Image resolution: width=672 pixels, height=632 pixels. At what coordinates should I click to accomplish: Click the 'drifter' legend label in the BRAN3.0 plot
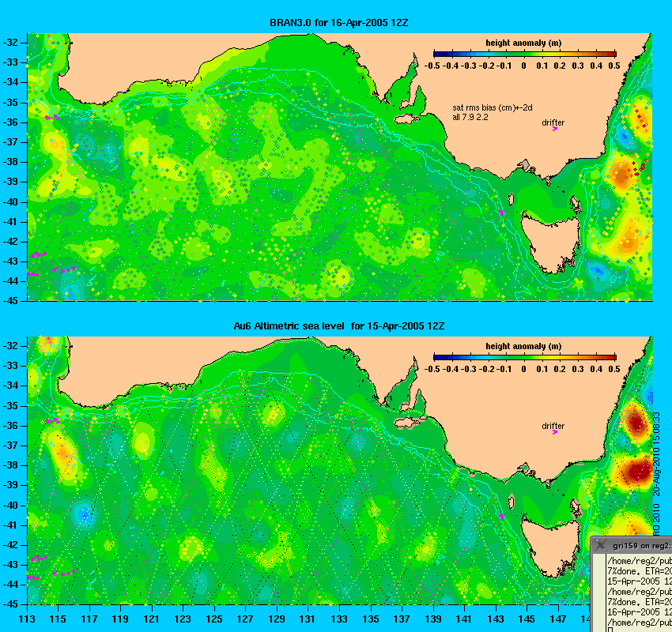coord(553,122)
